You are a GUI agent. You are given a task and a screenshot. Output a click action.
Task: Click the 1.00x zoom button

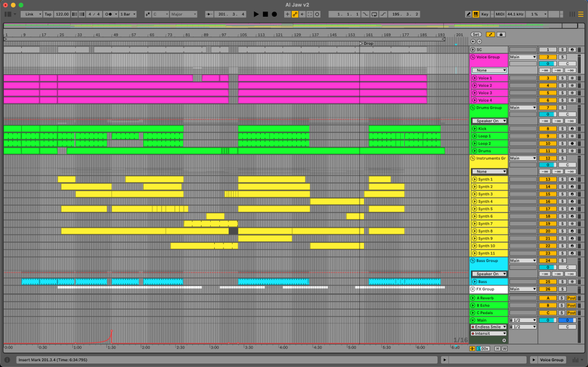(483, 349)
